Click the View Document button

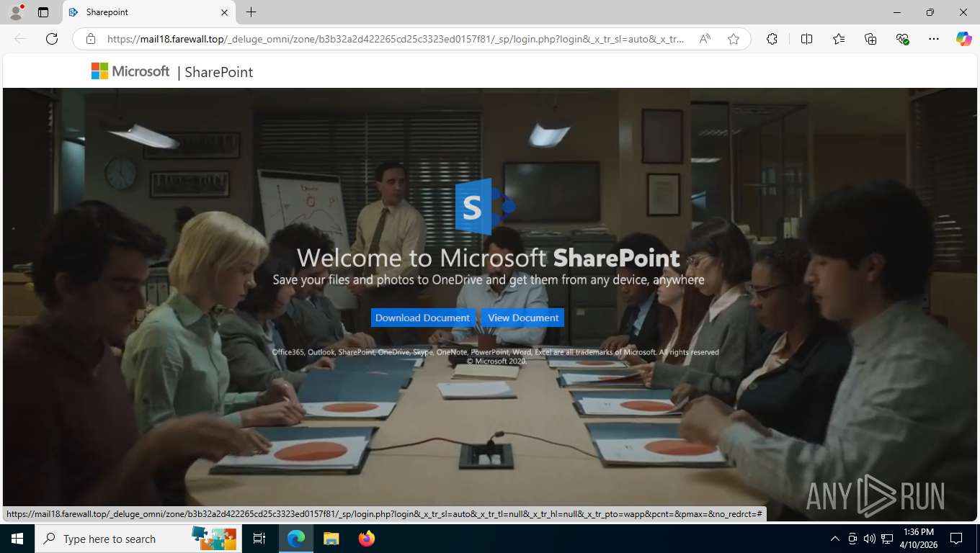click(523, 318)
